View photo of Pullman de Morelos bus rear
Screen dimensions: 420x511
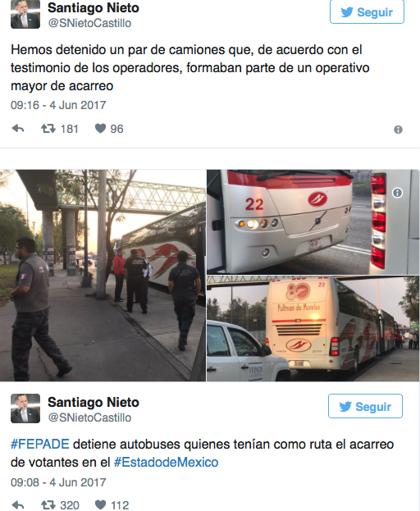313,328
